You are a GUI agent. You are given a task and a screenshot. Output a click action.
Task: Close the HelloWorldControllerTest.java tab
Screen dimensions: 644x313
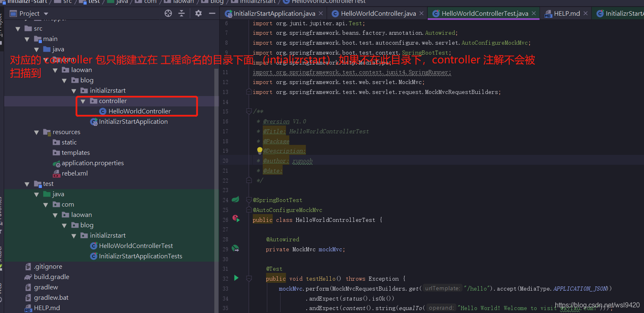[534, 13]
